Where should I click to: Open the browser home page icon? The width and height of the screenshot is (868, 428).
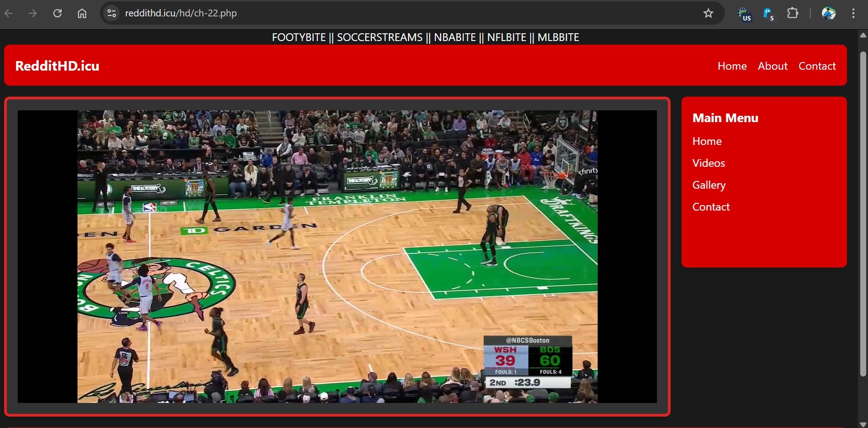click(x=82, y=13)
